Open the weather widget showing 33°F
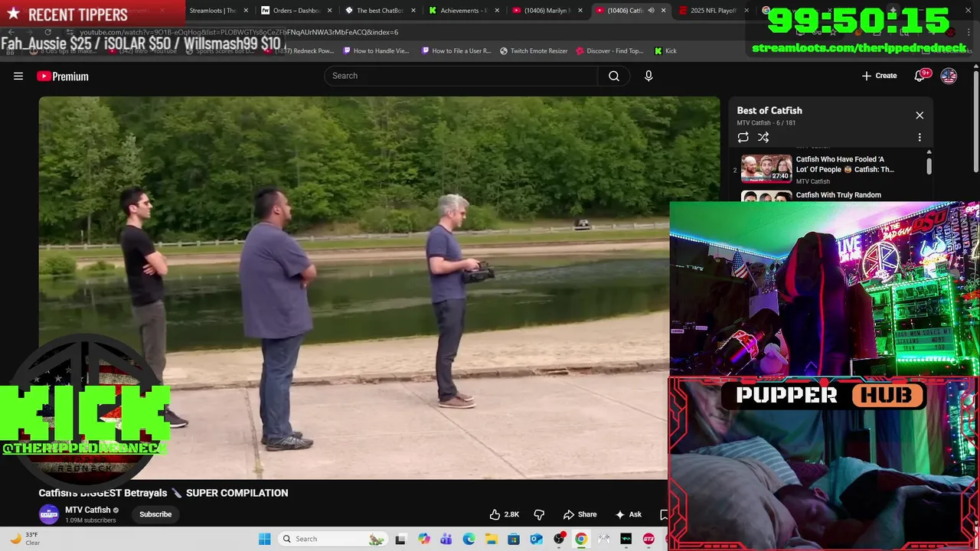Screen dimensions: 980x551 [24, 539]
